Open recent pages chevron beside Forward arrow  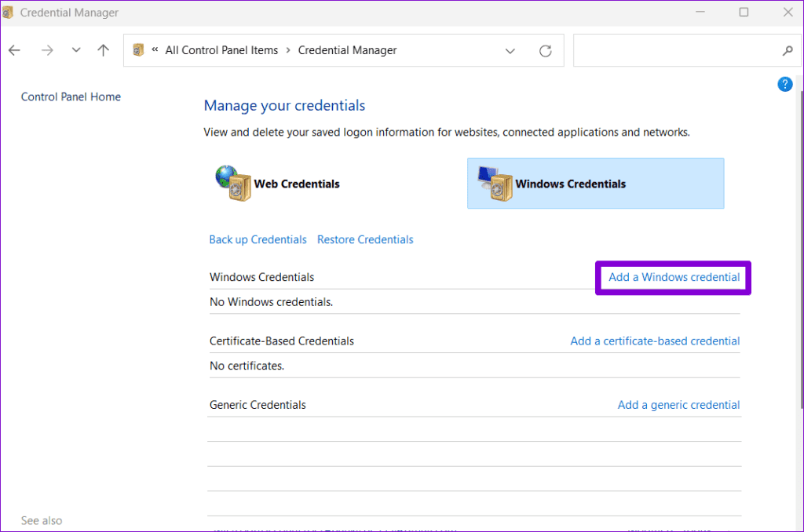pos(75,49)
